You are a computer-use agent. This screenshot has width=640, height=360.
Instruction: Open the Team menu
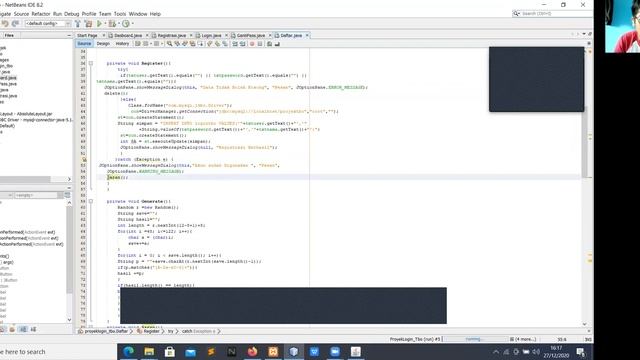pos(105,14)
